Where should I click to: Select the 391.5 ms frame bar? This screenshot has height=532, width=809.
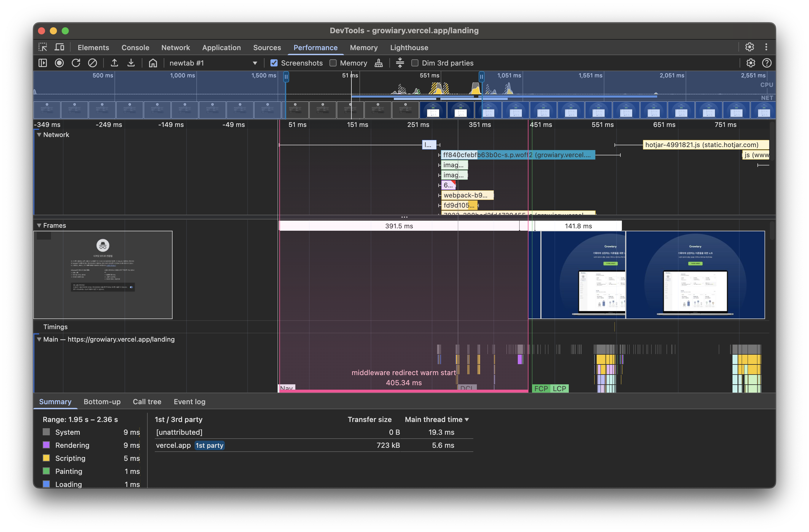point(399,226)
